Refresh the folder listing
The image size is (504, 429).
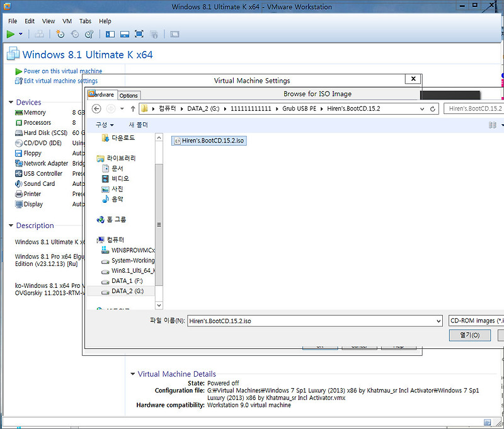click(x=433, y=109)
